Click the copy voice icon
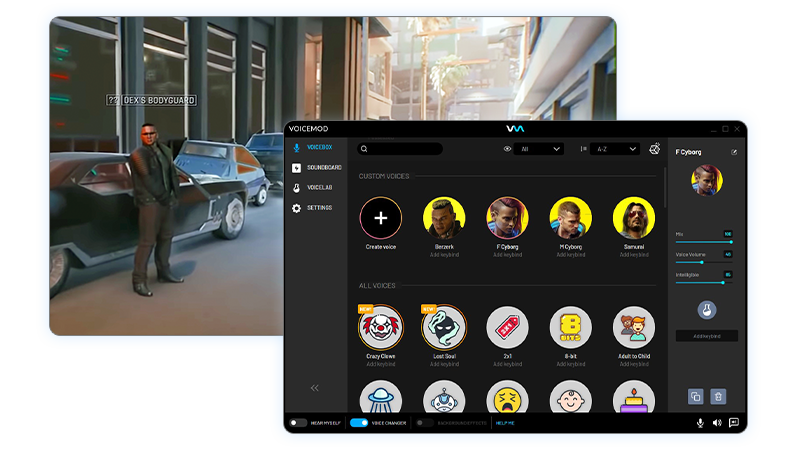The image size is (800, 450). coord(695,397)
